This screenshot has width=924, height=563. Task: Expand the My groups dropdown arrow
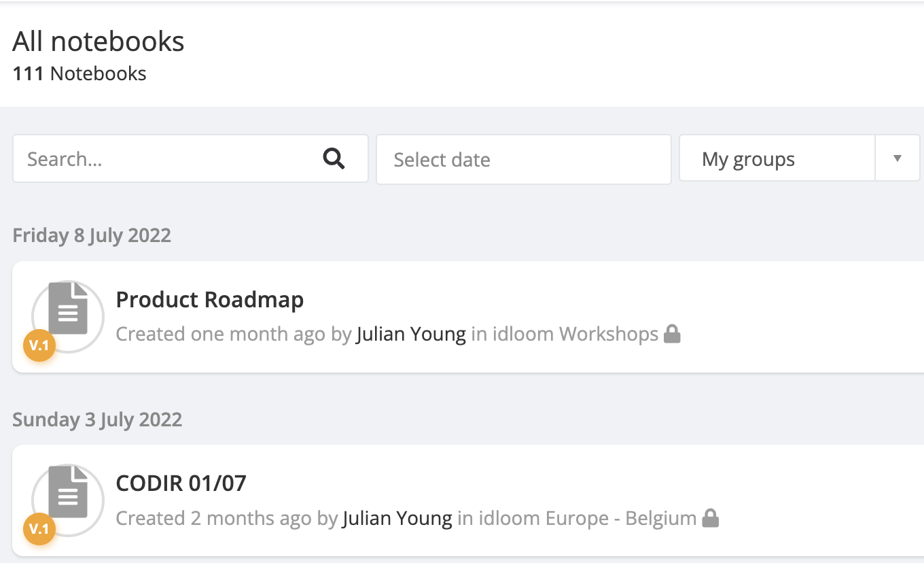897,159
